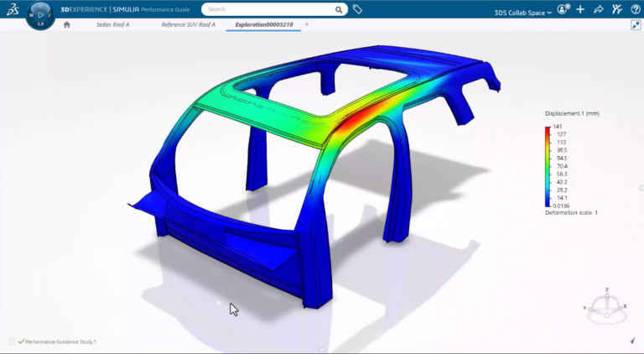Open the help question mark icon
Screen dimensions: 644x354
tap(635, 9)
